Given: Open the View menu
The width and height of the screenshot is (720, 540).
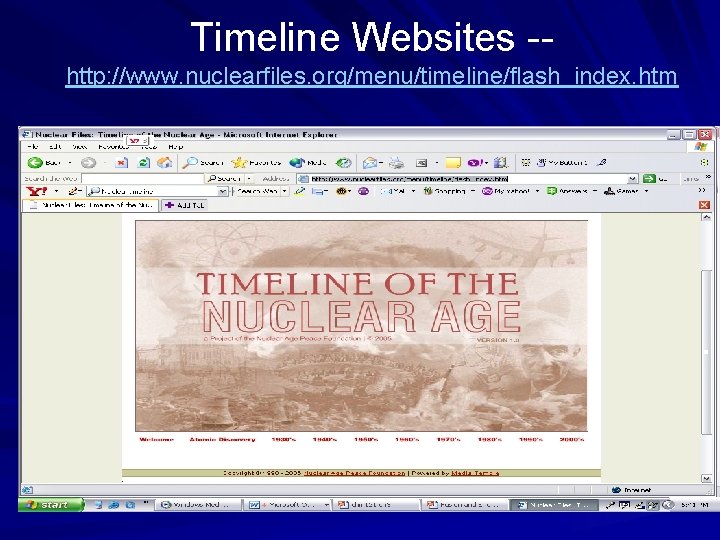Looking at the screenshot, I should pos(79,147).
